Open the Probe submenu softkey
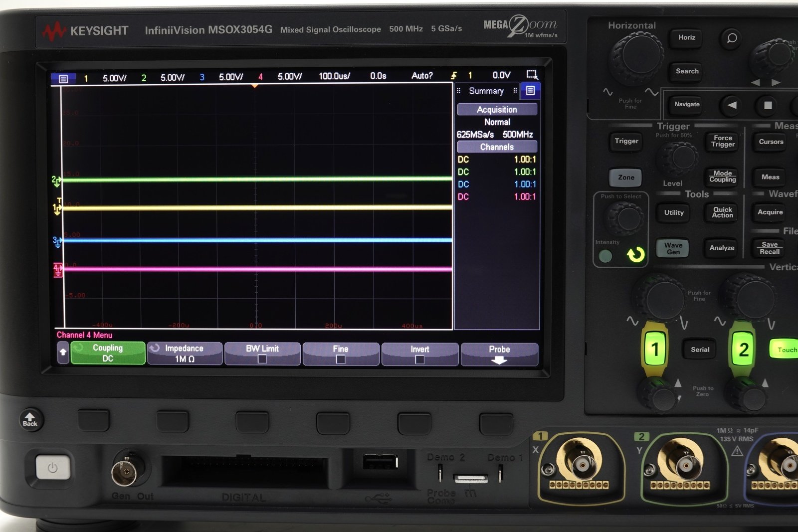Screen dimensions: 798x532 point(499,354)
